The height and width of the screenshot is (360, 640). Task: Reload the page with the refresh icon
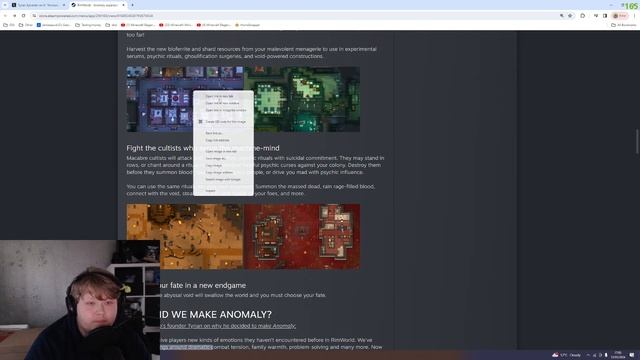(x=24, y=16)
